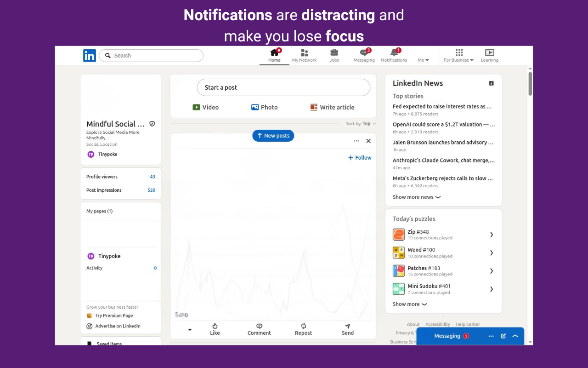Image resolution: width=588 pixels, height=368 pixels.
Task: Open the Wend #100 puzzle chevron
Action: point(492,253)
